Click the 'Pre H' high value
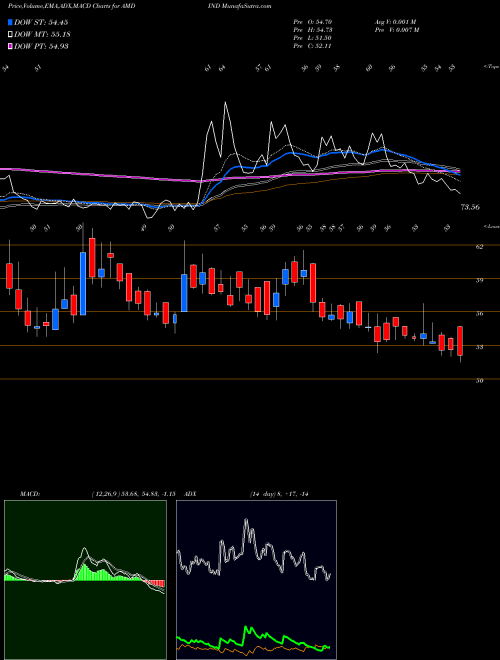 [x=313, y=29]
